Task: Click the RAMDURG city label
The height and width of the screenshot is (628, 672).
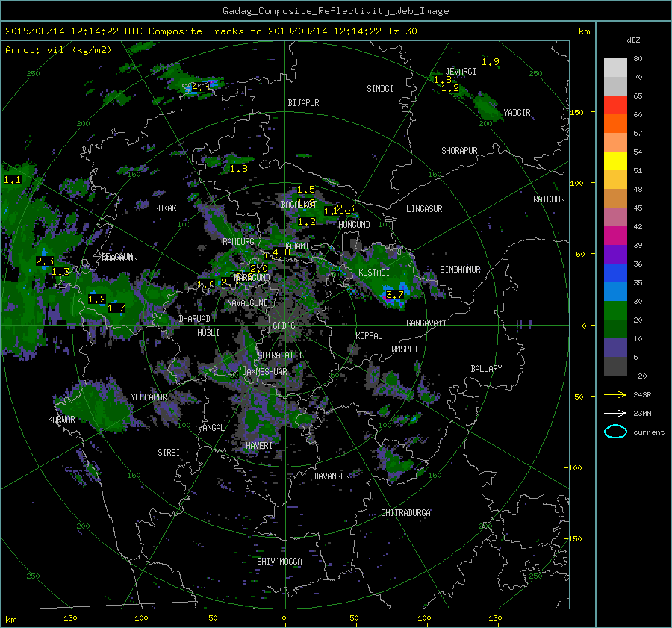Action: pyautogui.click(x=238, y=242)
